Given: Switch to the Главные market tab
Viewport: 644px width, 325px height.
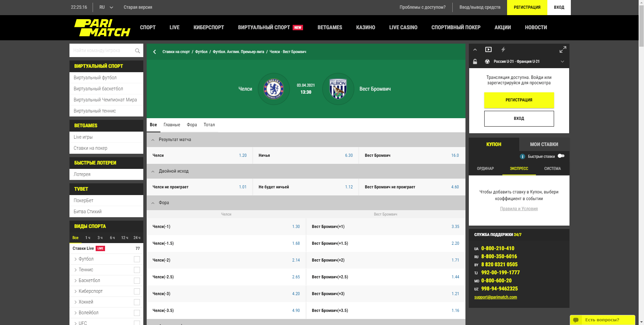Looking at the screenshot, I should coord(172,125).
